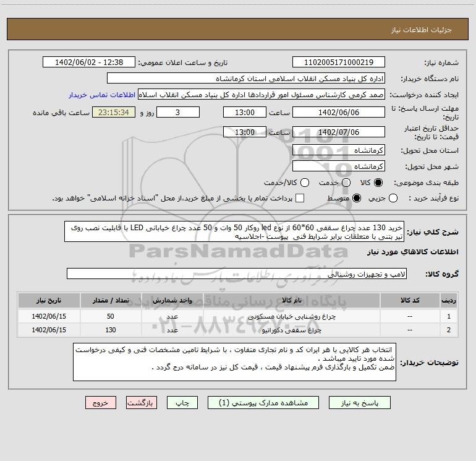Viewport: 476px width, 461px height.
Task: Click the تعداد / مقدار column header
Action: (x=111, y=300)
